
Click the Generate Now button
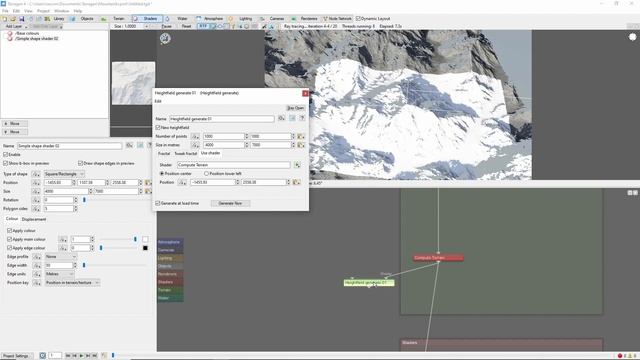click(x=230, y=203)
